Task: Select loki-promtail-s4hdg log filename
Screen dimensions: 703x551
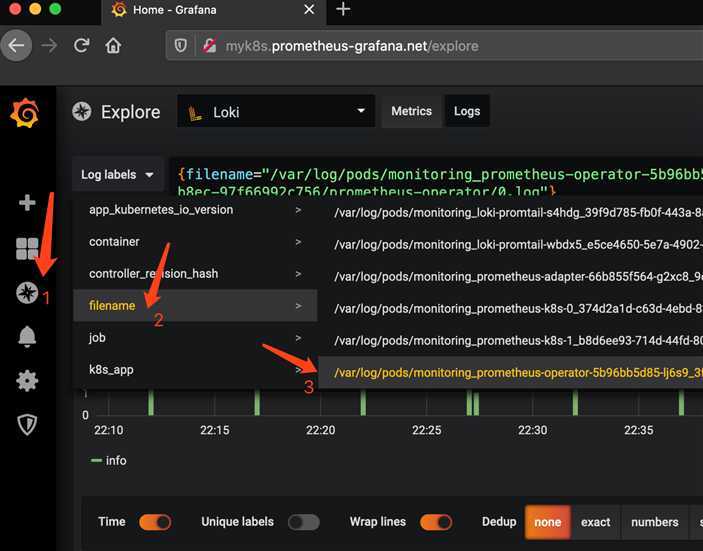Action: coord(511,213)
